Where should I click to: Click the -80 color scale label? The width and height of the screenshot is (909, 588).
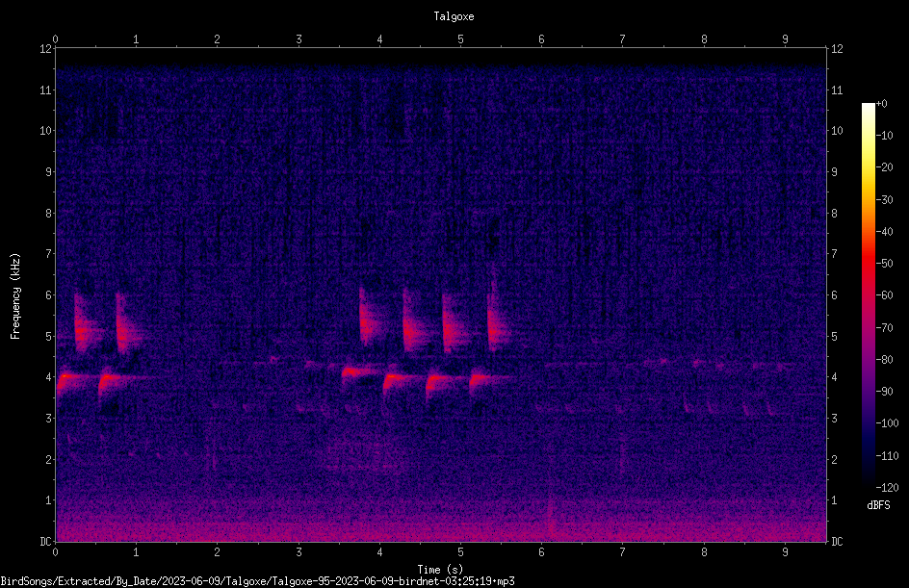point(884,360)
